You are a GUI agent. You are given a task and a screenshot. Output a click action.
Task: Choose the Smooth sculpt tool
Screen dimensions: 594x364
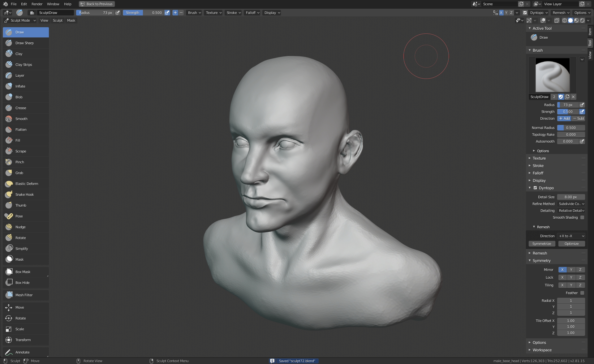(21, 119)
